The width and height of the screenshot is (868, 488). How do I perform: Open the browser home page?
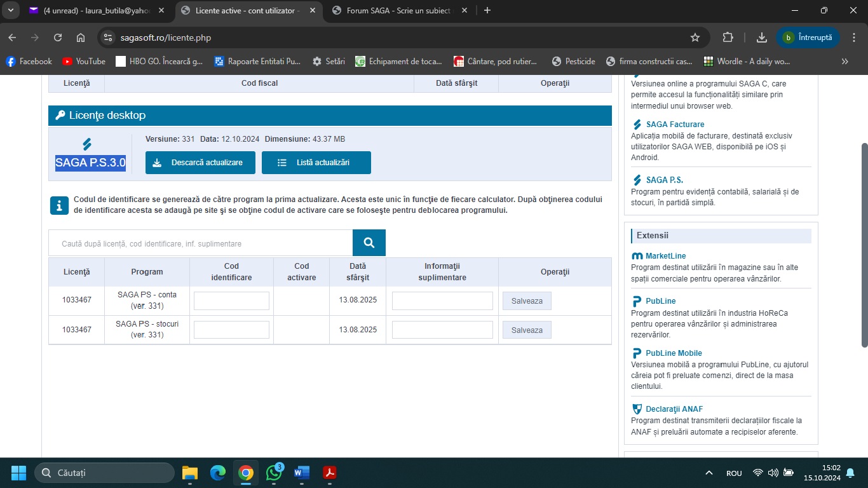click(81, 37)
